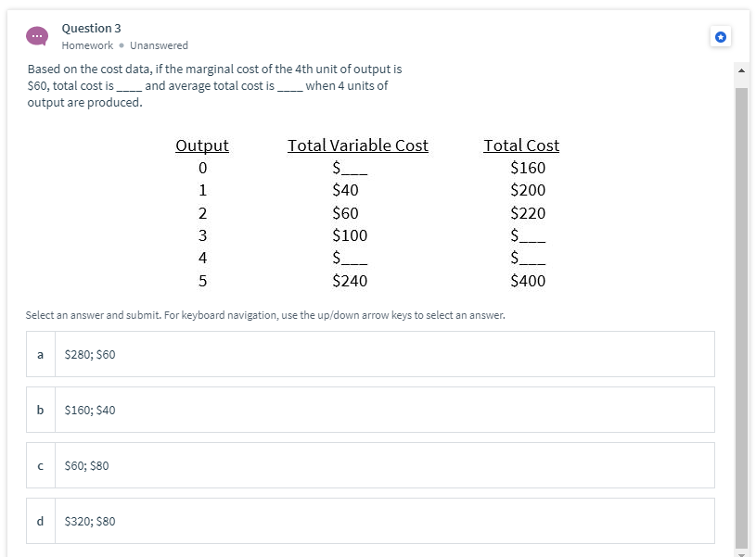Click the scrollbar down arrow at bottom
Image resolution: width=756 pixels, height=557 pixels.
coord(741,553)
